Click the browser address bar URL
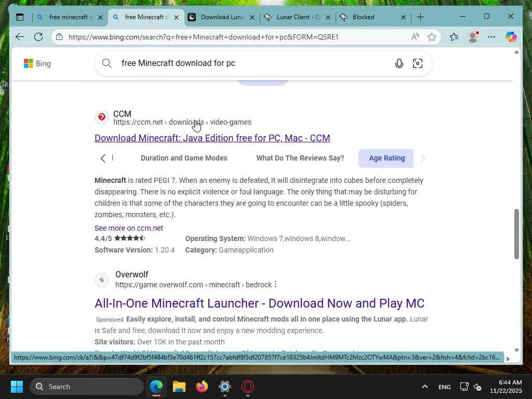 tap(204, 37)
